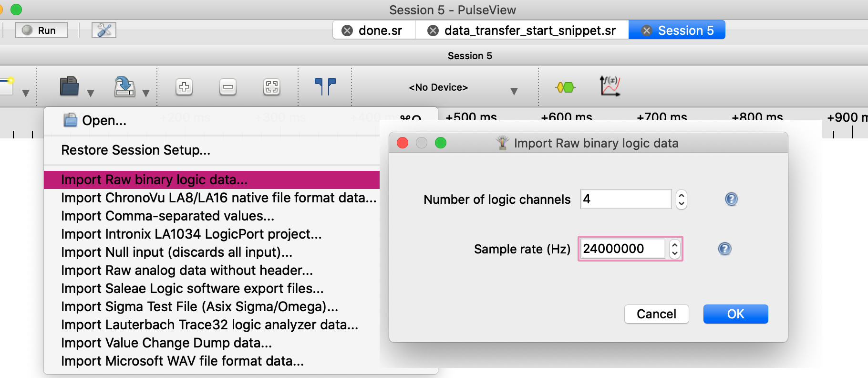Image resolution: width=868 pixels, height=378 pixels.
Task: Open help for logic channels option
Action: (731, 199)
